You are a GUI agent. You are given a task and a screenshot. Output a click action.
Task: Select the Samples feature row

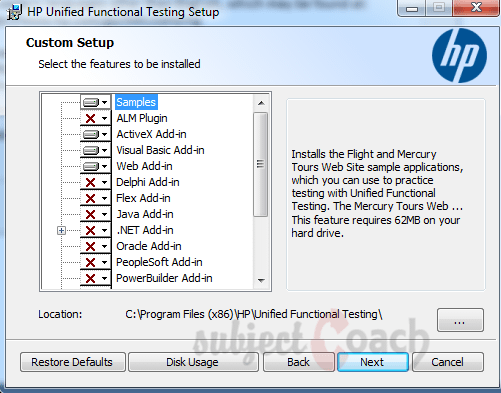[x=136, y=102]
